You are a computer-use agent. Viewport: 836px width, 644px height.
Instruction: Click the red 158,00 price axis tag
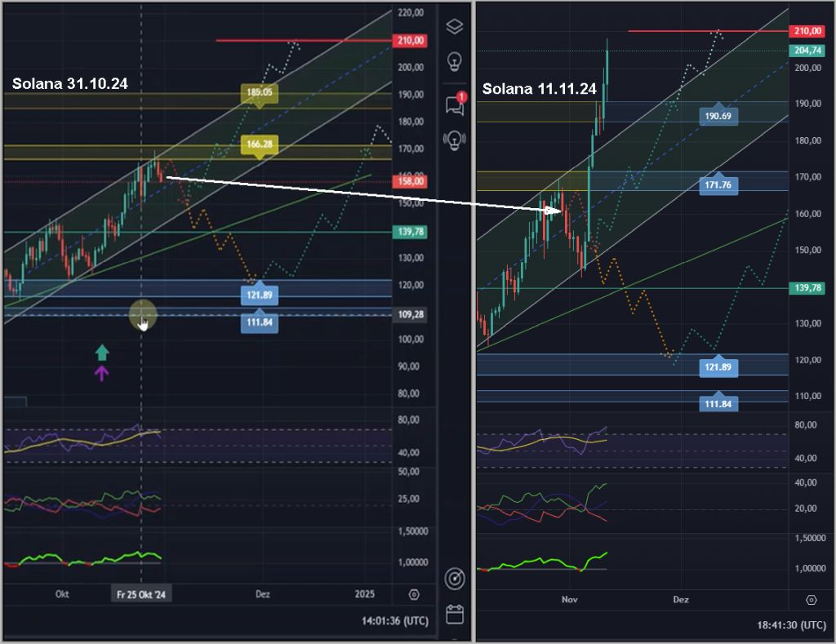[x=410, y=181]
